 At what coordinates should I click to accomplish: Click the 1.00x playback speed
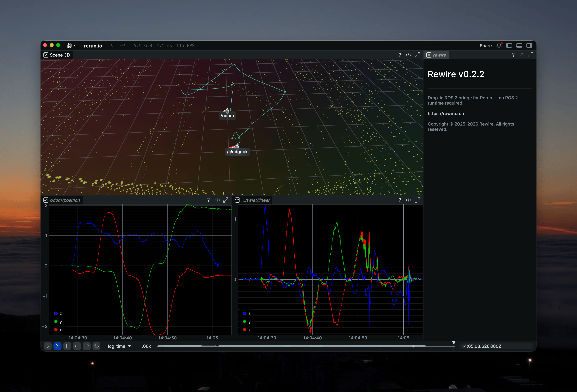(x=145, y=346)
